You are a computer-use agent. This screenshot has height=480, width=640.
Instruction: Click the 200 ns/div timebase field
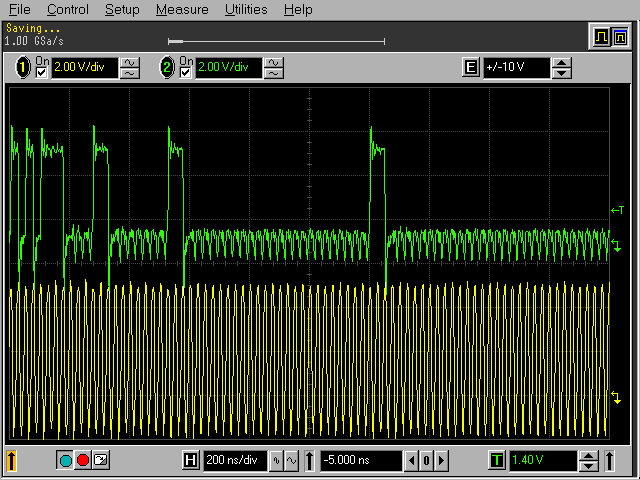tap(235, 460)
